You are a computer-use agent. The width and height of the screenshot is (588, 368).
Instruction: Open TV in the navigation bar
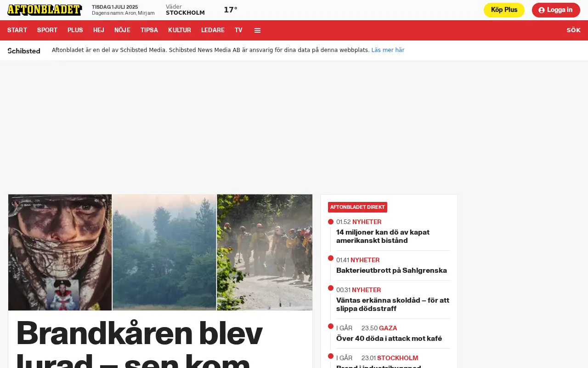click(238, 30)
